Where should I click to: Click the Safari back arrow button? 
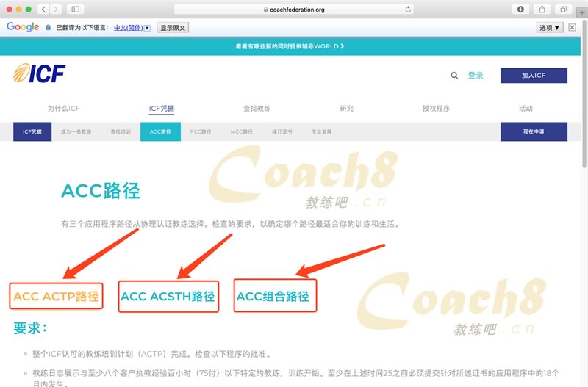[x=43, y=9]
